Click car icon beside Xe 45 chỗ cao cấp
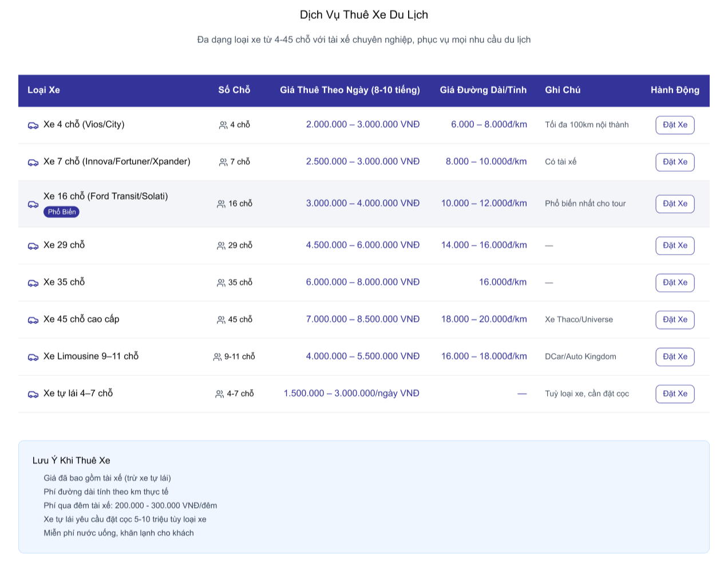The image size is (728, 563). [33, 320]
